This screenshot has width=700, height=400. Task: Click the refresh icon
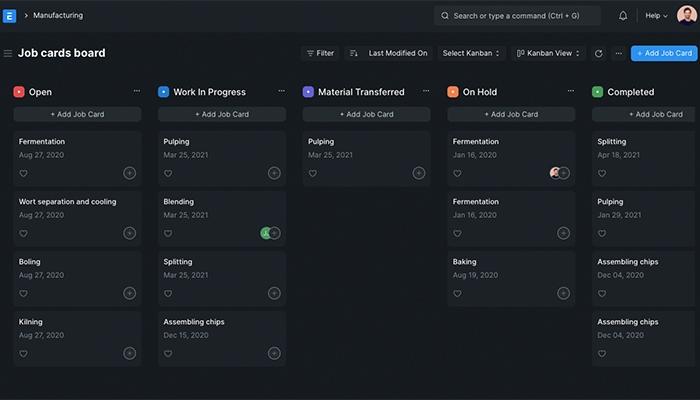[x=599, y=54]
